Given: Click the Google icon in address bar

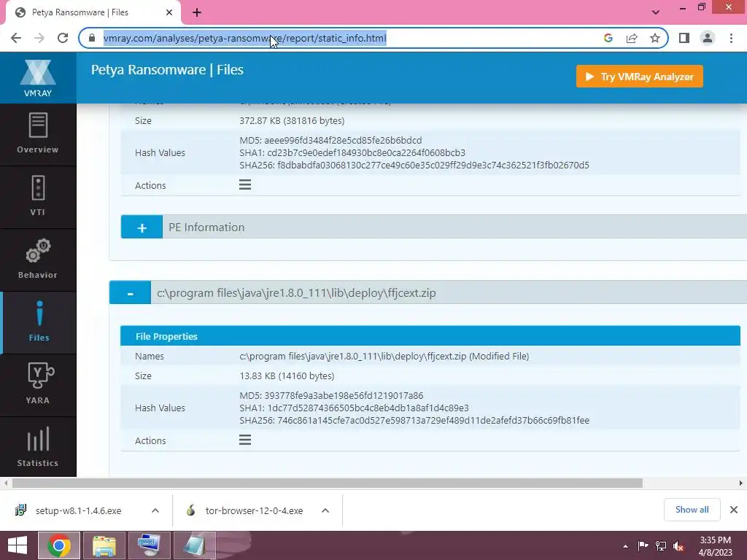Looking at the screenshot, I should [608, 38].
